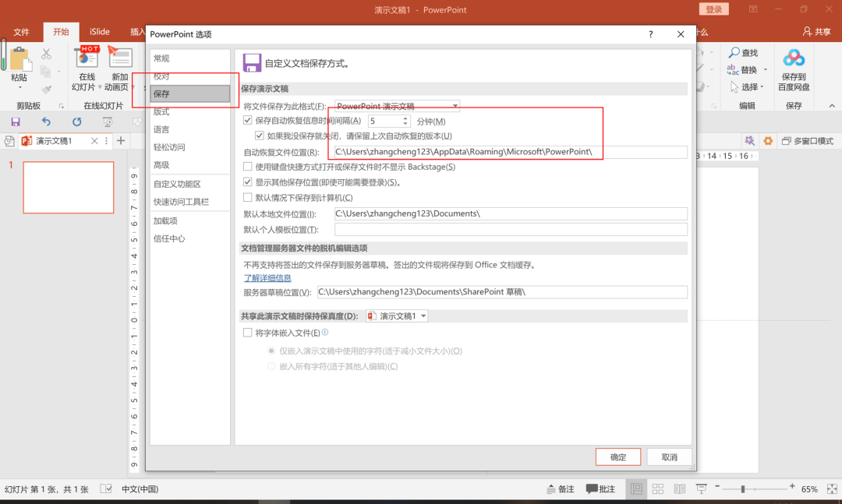The height and width of the screenshot is (504, 842).
Task: Click the Cut scissors icon
Action: 46,55
